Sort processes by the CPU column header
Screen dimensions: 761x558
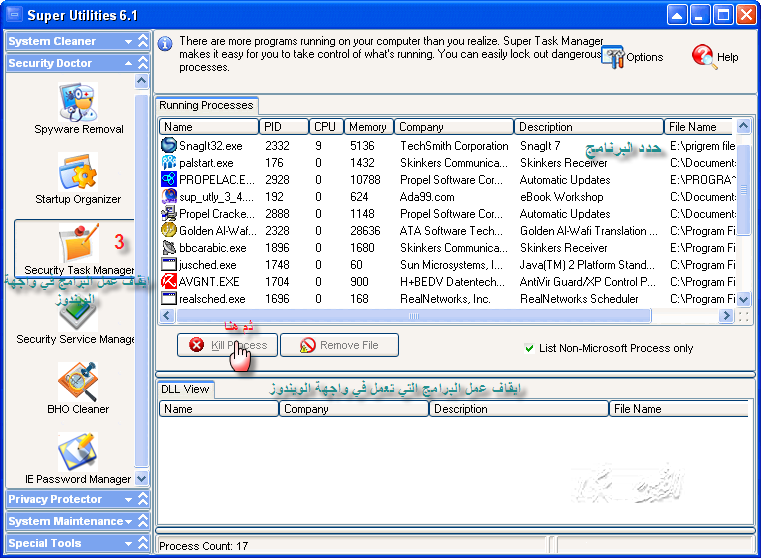pos(326,127)
